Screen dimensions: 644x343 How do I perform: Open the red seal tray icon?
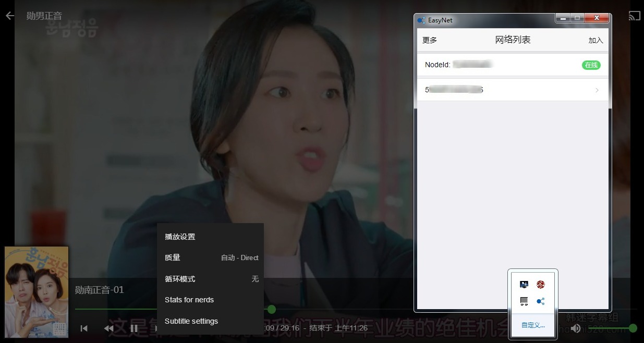pos(541,284)
